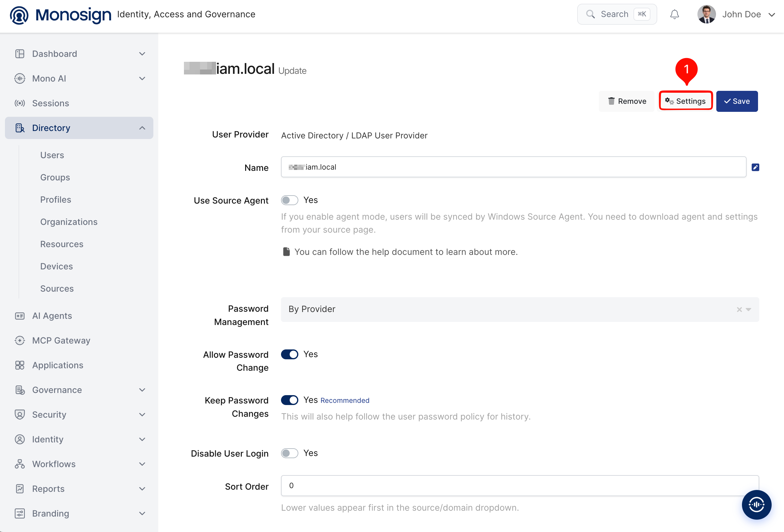This screenshot has height=532, width=784.
Task: Toggle Keep Password Changes switch
Action: click(x=289, y=400)
